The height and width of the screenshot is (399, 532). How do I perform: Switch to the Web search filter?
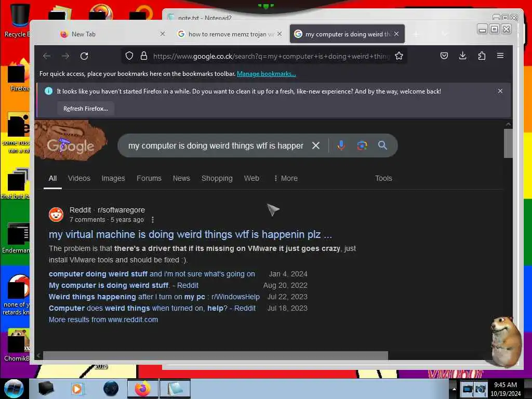(252, 179)
